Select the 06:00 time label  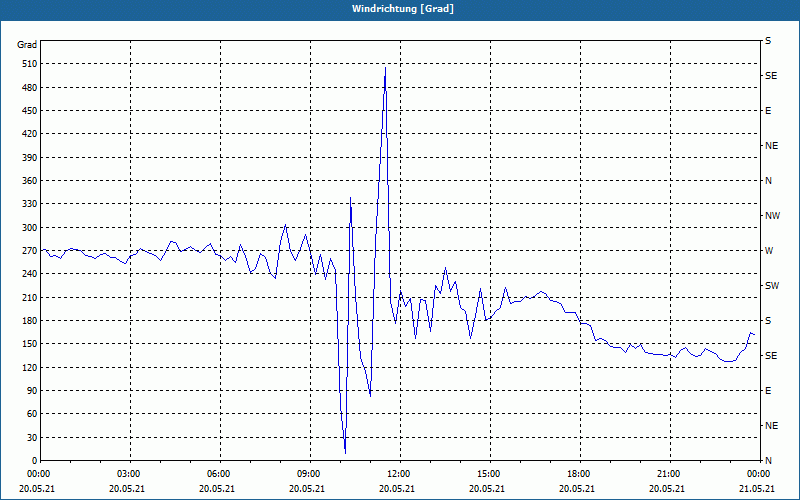pyautogui.click(x=218, y=474)
